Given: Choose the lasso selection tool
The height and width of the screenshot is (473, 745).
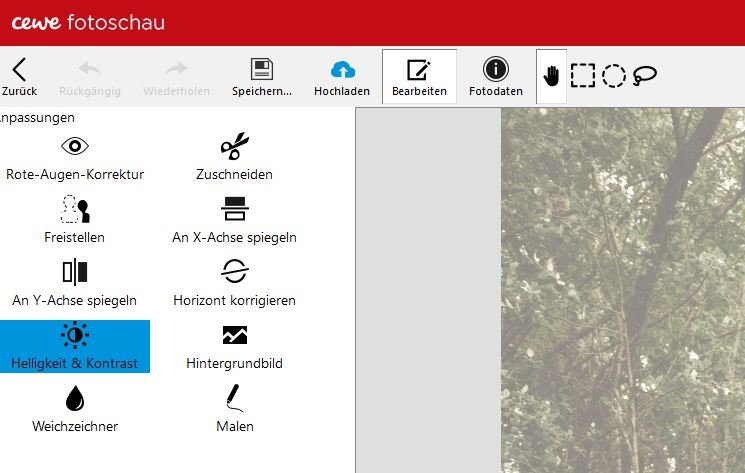Looking at the screenshot, I should (644, 76).
